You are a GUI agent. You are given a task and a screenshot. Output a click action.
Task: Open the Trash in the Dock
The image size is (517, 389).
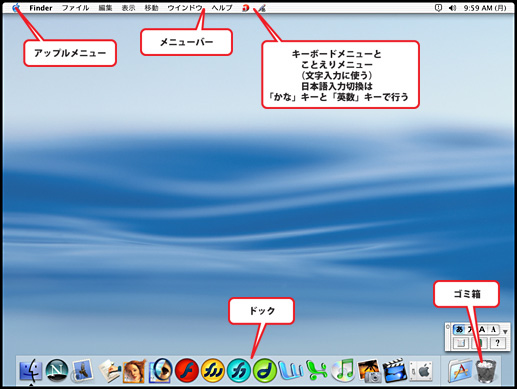pyautogui.click(x=486, y=371)
